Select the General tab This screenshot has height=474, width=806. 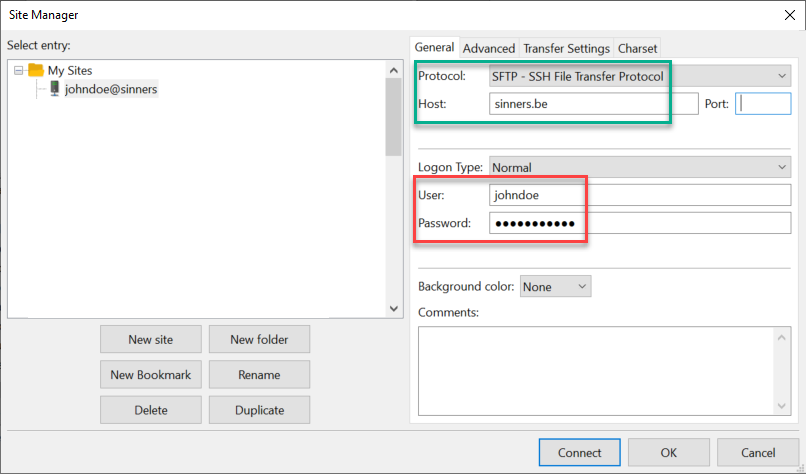pos(435,47)
